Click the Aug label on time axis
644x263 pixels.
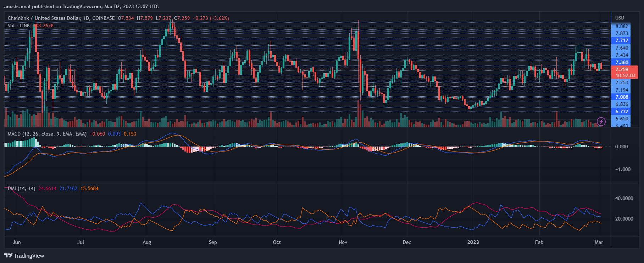click(x=147, y=242)
